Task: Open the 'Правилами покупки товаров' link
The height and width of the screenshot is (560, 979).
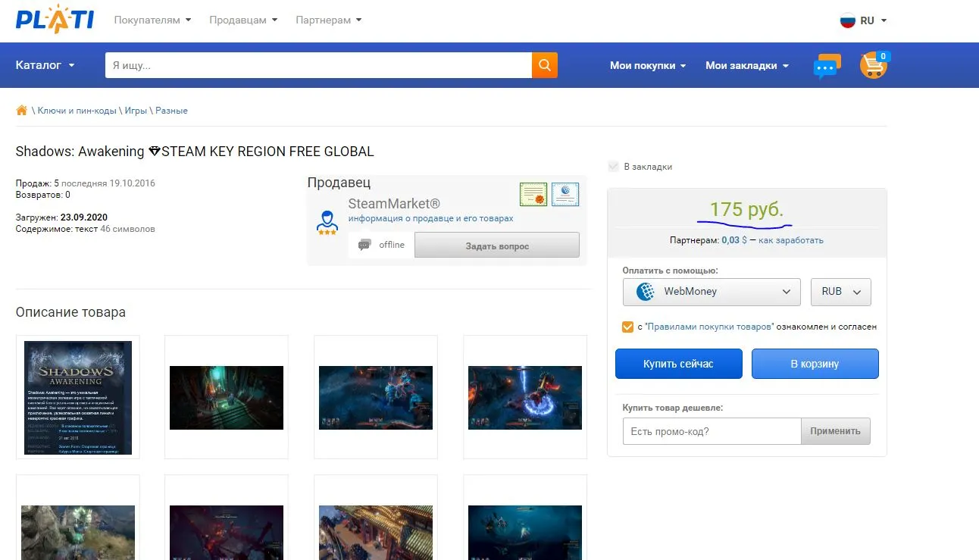Action: (x=709, y=327)
